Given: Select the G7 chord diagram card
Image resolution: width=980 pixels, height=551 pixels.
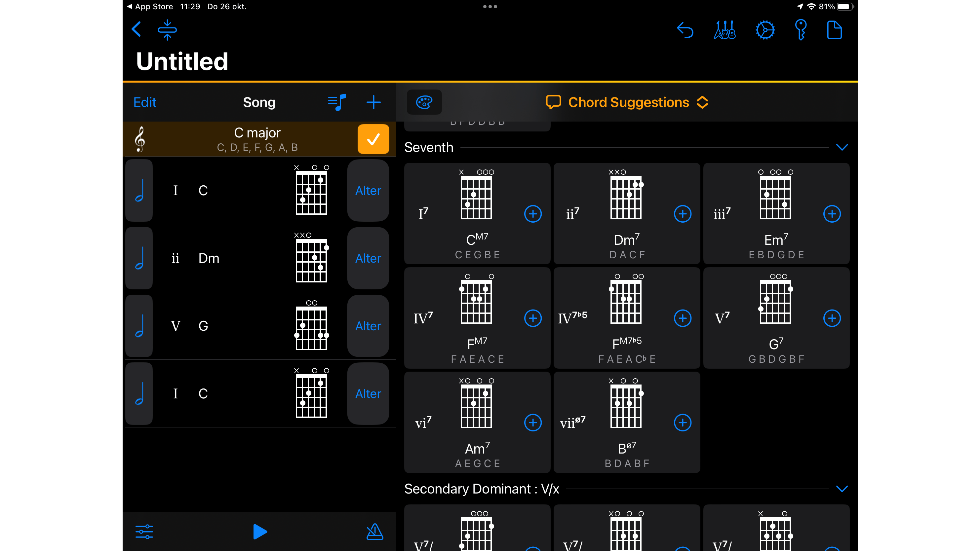Looking at the screenshot, I should [776, 318].
